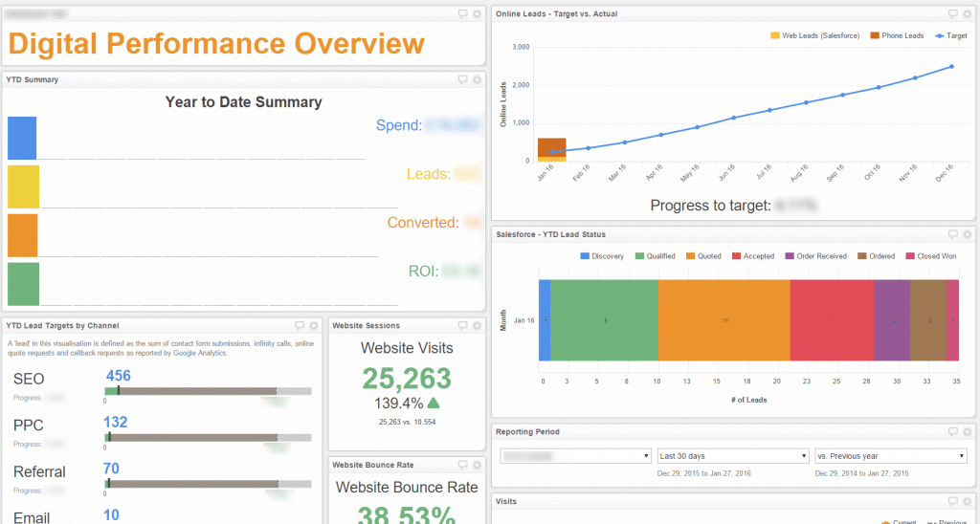The image size is (980, 524).
Task: Open the Online Leads widget settings gear
Action: tap(967, 13)
